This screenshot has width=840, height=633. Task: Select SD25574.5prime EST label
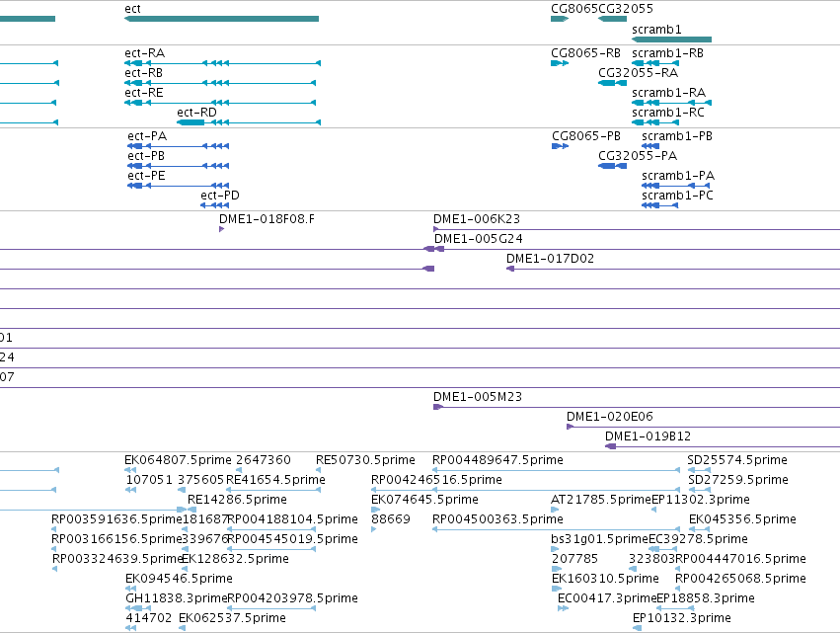pos(737,460)
